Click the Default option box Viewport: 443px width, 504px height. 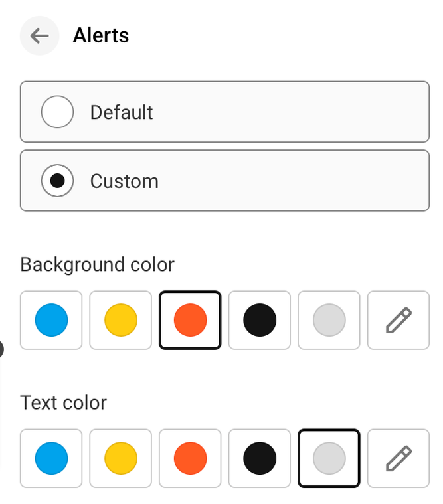point(266,112)
